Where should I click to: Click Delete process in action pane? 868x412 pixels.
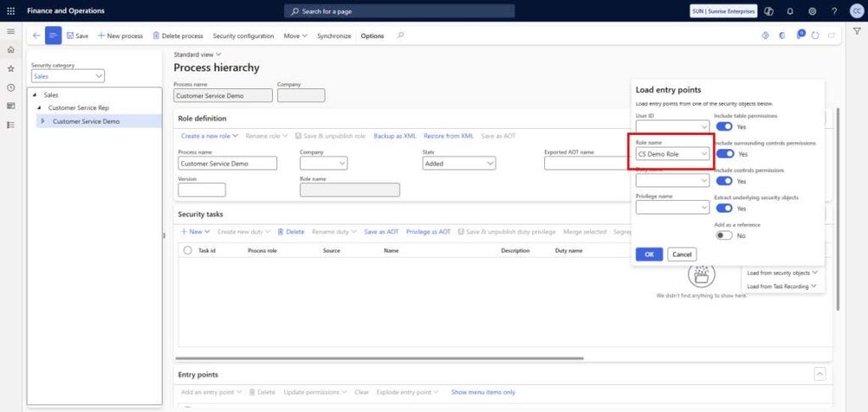pyautogui.click(x=178, y=36)
